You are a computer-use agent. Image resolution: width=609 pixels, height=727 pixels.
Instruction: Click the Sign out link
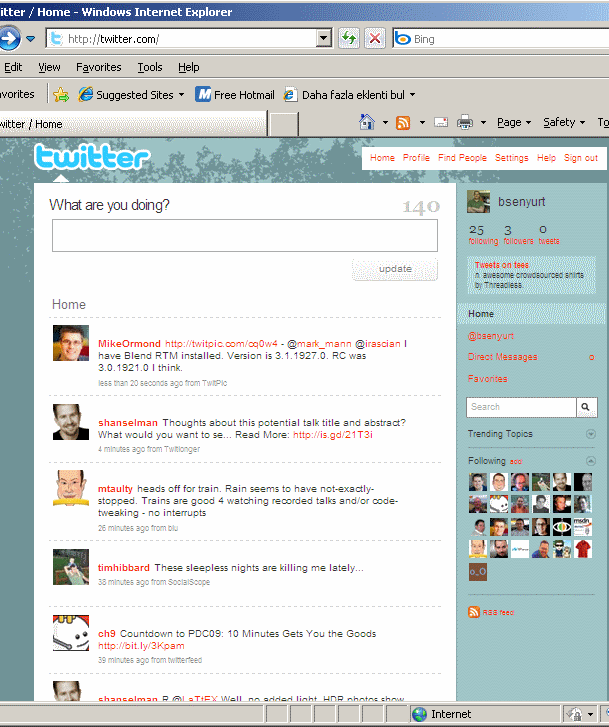(x=581, y=158)
